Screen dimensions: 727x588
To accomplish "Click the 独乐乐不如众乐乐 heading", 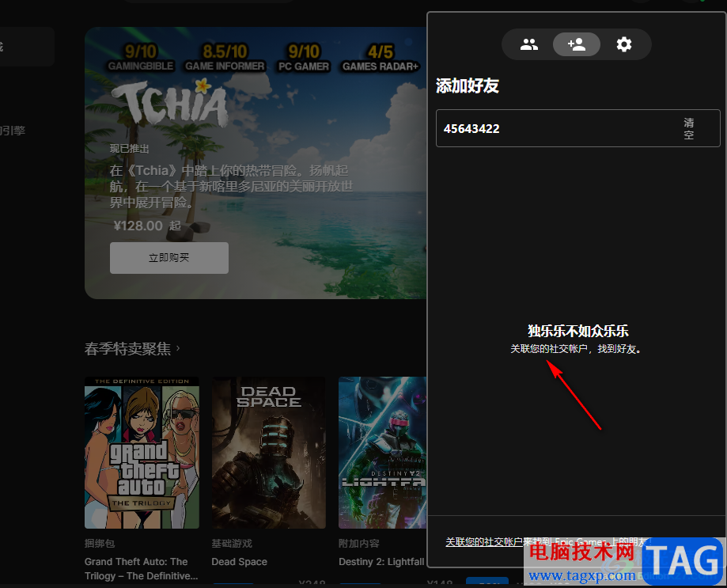I will (x=577, y=331).
